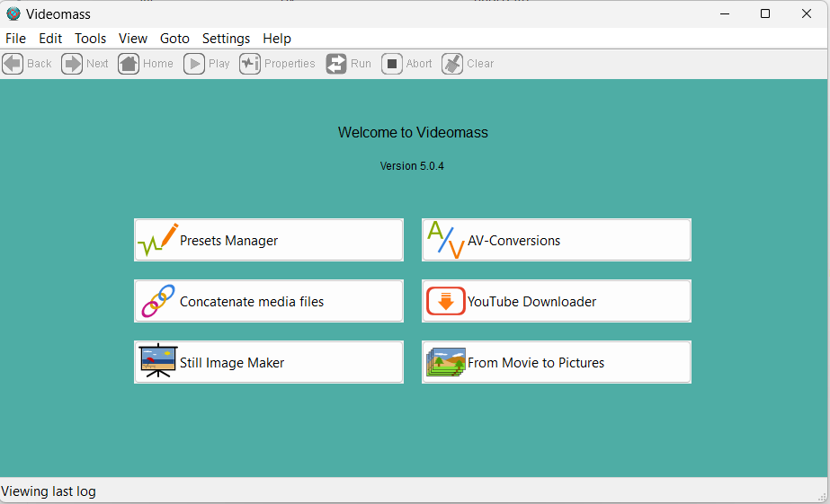This screenshot has width=830, height=504.
Task: Open the Tools menu
Action: pos(91,39)
